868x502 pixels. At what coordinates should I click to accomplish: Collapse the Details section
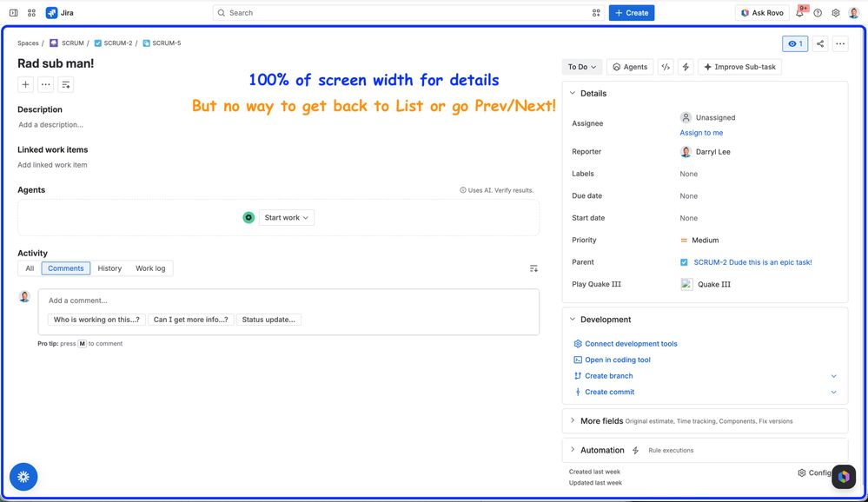(x=573, y=94)
